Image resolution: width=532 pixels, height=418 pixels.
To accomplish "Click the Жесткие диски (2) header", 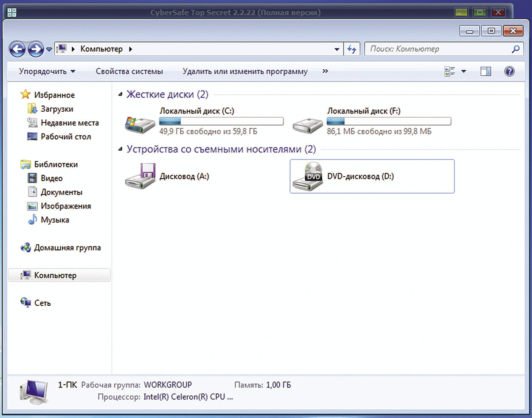I will pos(167,94).
